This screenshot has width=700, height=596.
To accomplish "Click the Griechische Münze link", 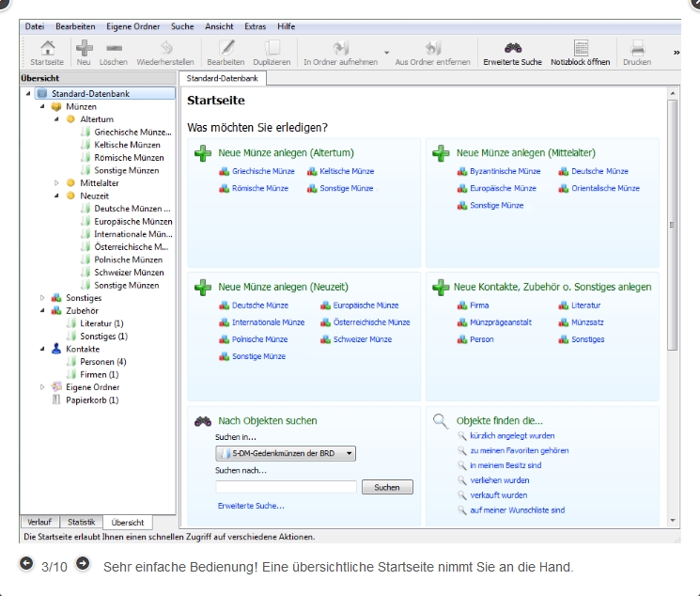I will click(x=263, y=171).
